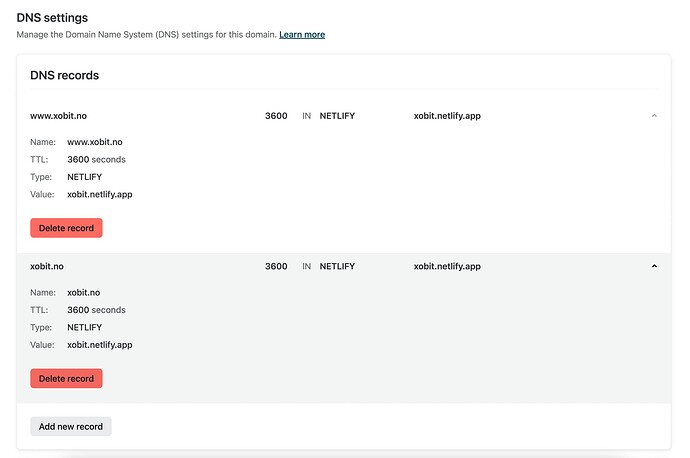Click IN class in www.xobit.no header
Viewport: 690px width, 458px height.
click(x=306, y=116)
